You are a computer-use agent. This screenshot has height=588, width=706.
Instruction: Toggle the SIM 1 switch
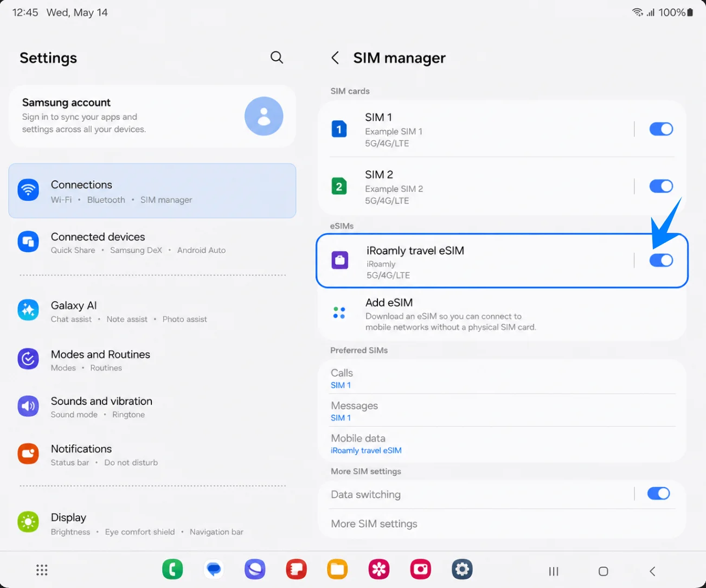click(x=661, y=129)
